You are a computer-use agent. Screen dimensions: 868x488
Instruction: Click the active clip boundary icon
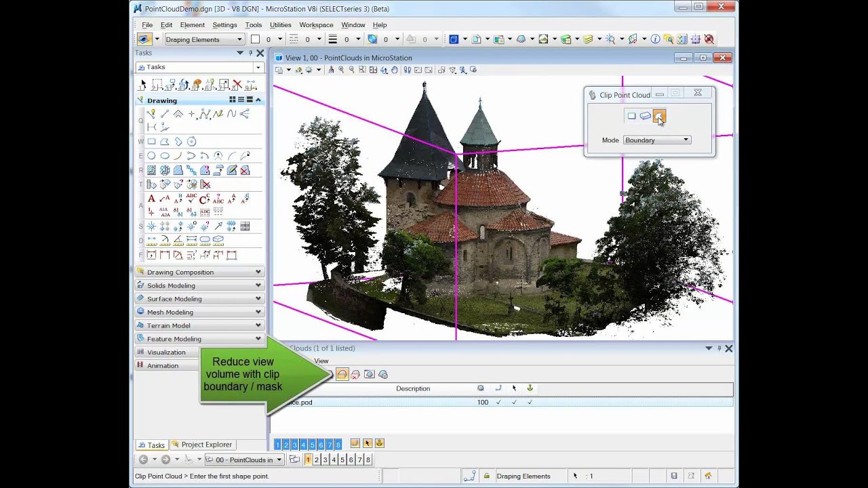coord(342,374)
